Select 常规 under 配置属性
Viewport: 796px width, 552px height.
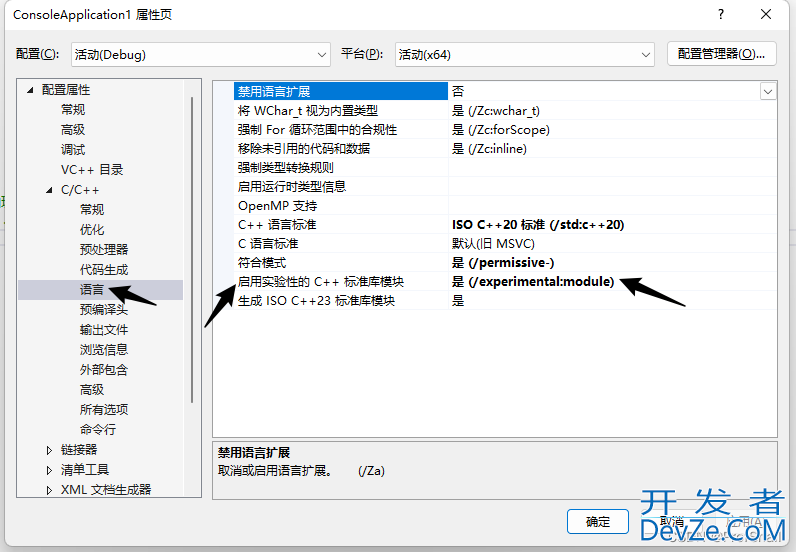tap(73, 110)
